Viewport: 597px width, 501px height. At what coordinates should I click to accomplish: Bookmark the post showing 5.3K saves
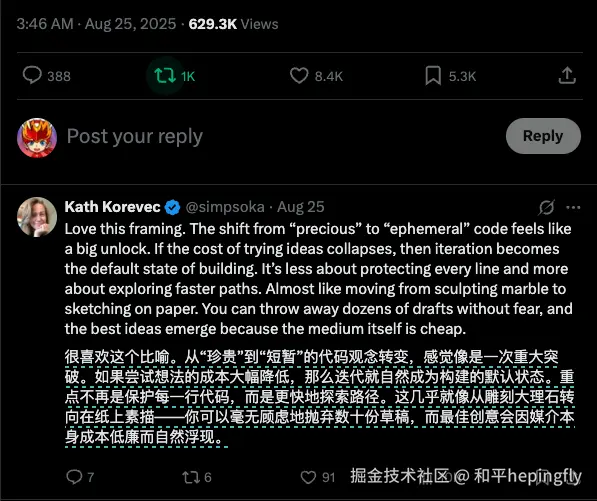point(433,75)
